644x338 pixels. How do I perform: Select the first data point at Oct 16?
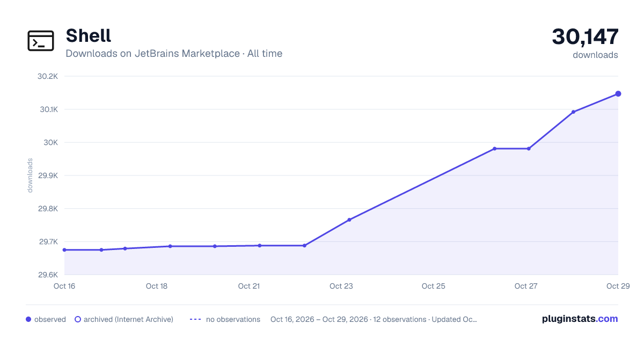click(x=64, y=250)
